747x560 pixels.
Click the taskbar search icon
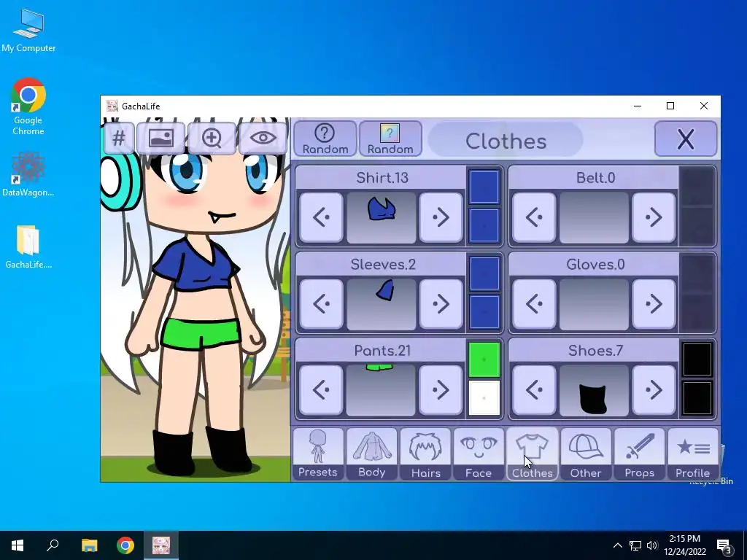click(53, 545)
